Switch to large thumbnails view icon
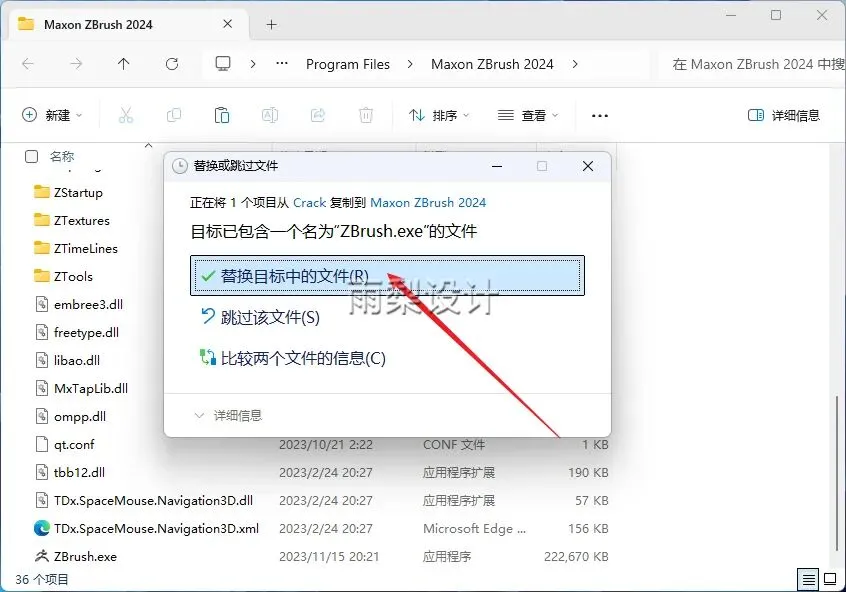This screenshot has width=846, height=592. [x=830, y=580]
